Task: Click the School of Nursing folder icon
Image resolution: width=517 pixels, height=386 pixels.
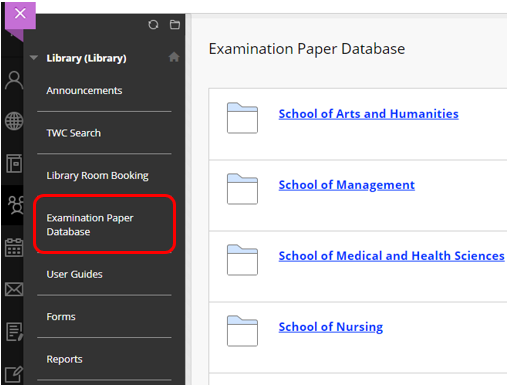Action: click(x=242, y=331)
